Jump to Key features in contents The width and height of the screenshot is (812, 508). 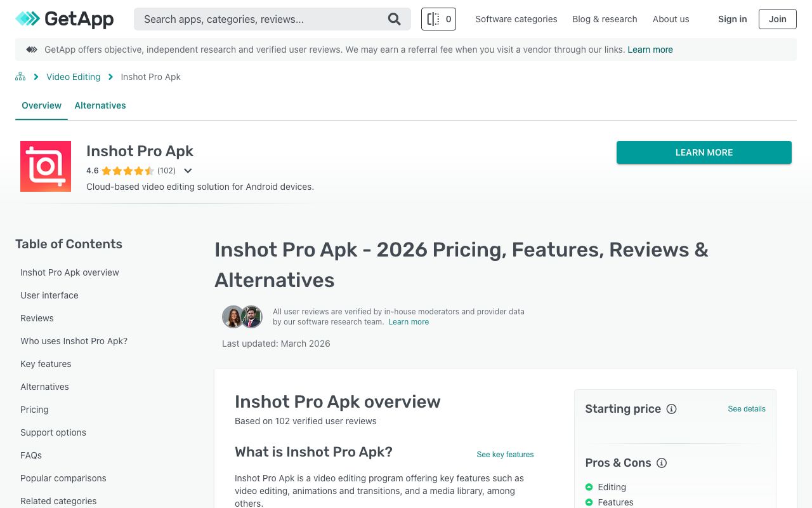coord(46,364)
